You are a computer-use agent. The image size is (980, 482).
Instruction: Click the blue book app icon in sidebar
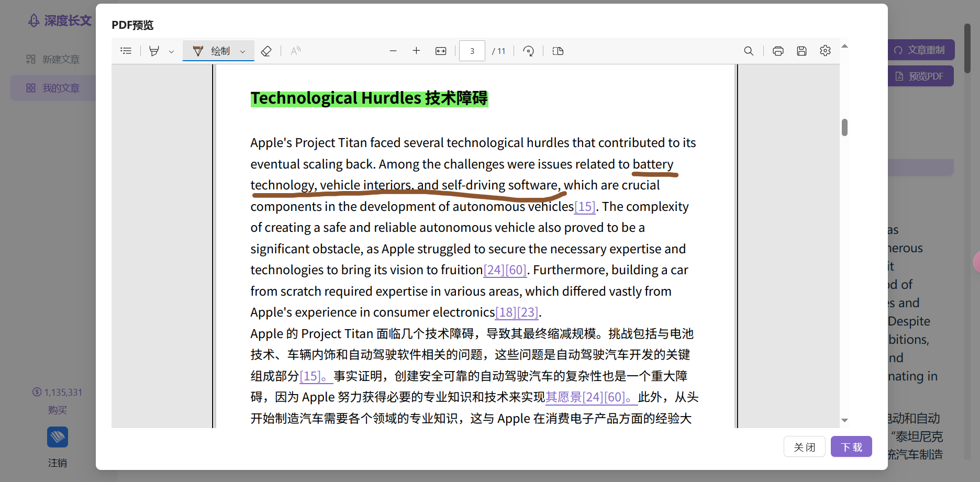(58, 437)
